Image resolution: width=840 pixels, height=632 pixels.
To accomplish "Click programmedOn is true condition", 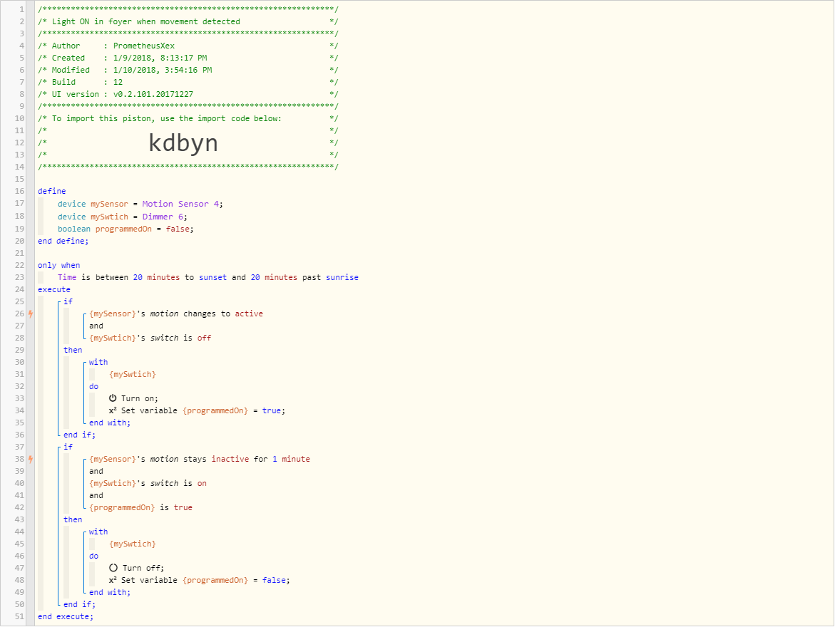I will [x=141, y=508].
